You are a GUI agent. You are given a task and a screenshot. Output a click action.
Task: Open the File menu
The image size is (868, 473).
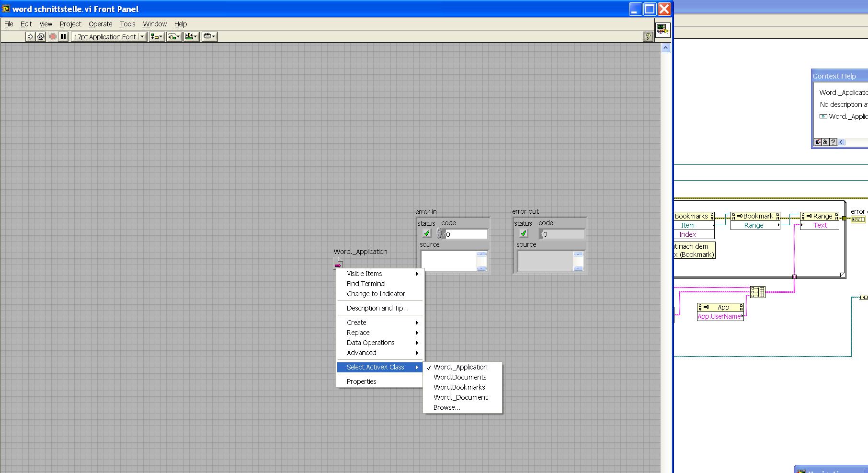pos(9,24)
